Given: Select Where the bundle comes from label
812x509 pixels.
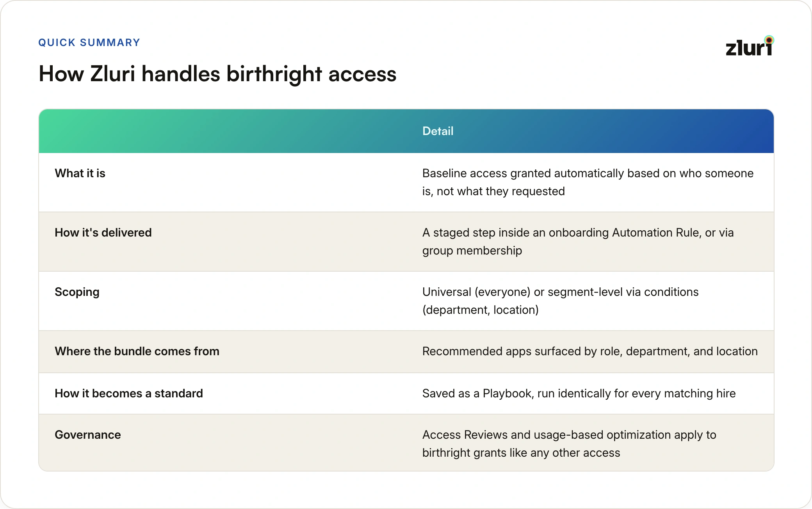Looking at the screenshot, I should pos(137,351).
